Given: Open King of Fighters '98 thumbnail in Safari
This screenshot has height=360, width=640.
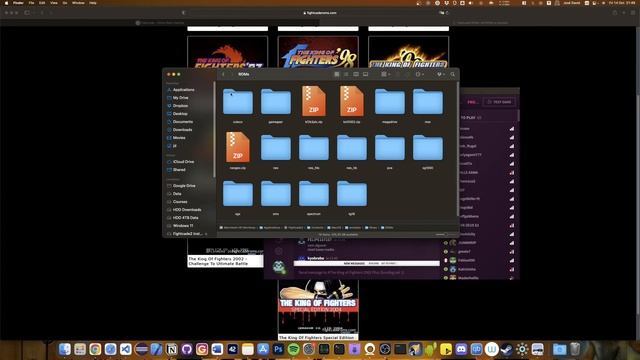Looking at the screenshot, I should [x=318, y=52].
